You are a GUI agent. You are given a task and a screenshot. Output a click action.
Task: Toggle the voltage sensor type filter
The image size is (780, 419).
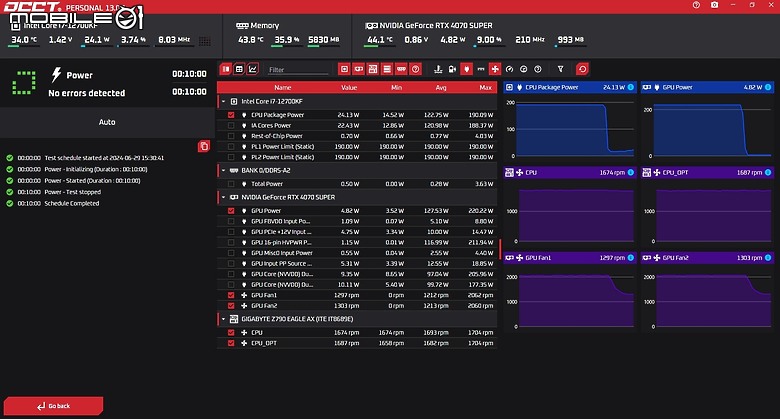452,69
